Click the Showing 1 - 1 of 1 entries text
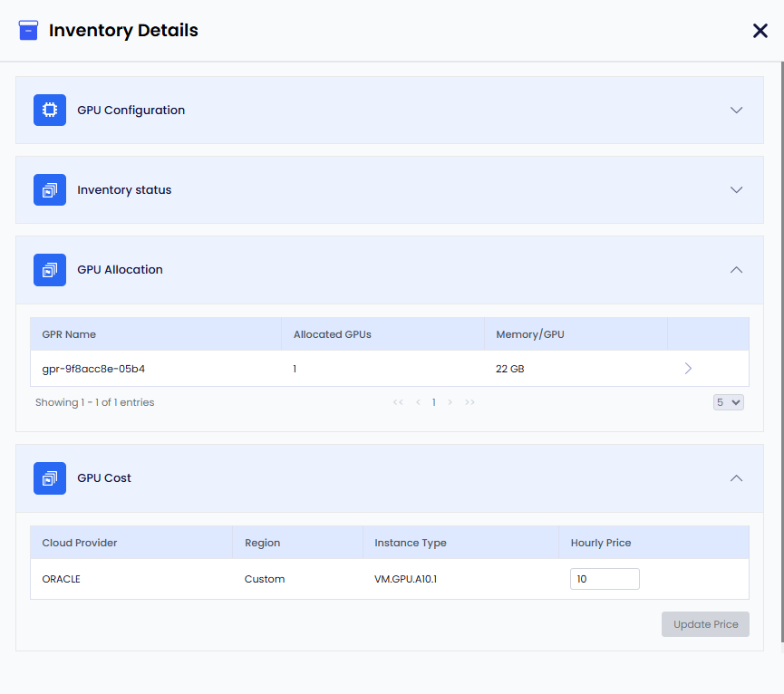 click(x=94, y=402)
